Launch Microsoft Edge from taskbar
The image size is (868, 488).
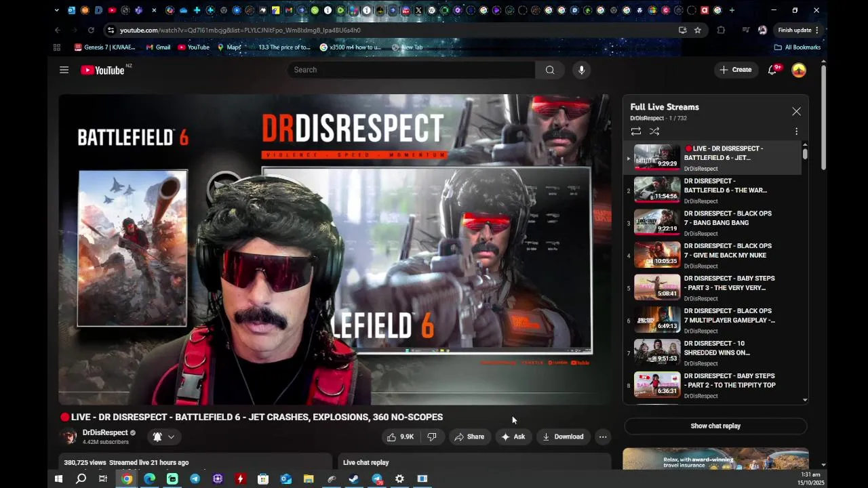pyautogui.click(x=149, y=479)
